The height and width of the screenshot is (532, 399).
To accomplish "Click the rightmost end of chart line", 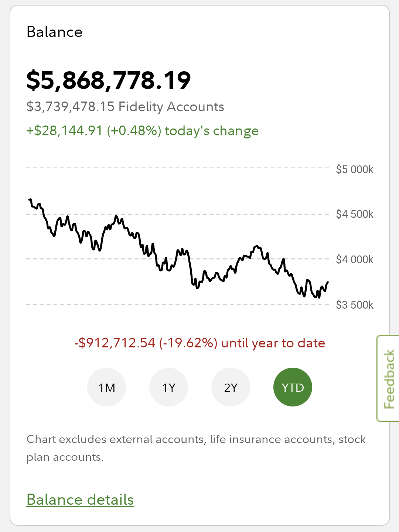I will coord(328,282).
